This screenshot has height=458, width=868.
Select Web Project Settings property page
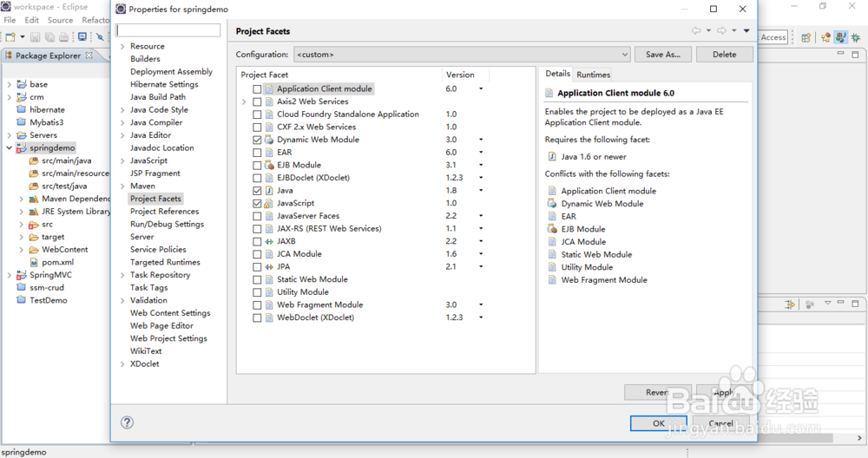(x=168, y=339)
